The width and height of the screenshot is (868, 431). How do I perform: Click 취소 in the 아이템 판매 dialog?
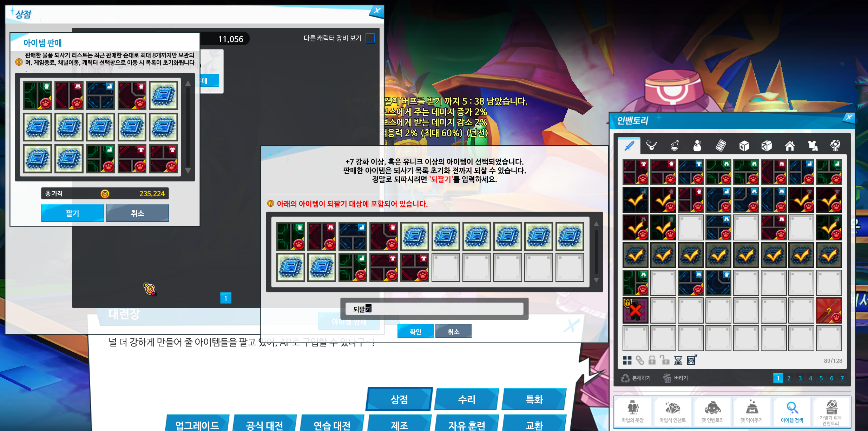137,213
